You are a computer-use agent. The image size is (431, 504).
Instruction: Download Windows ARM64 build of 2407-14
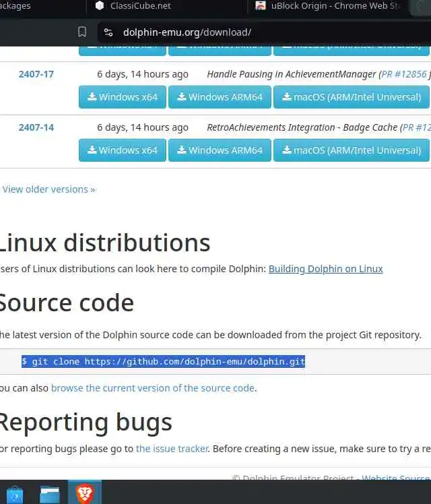220,150
